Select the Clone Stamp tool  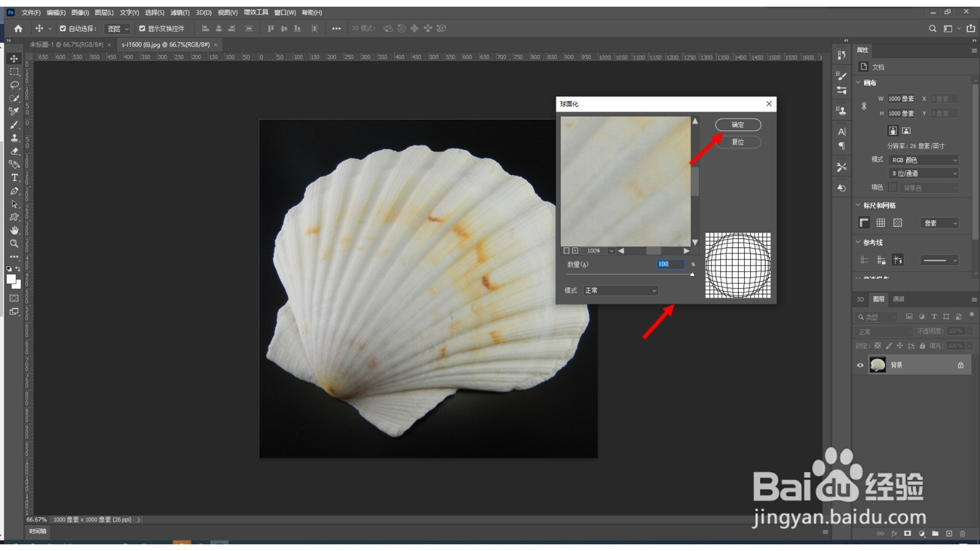14,138
